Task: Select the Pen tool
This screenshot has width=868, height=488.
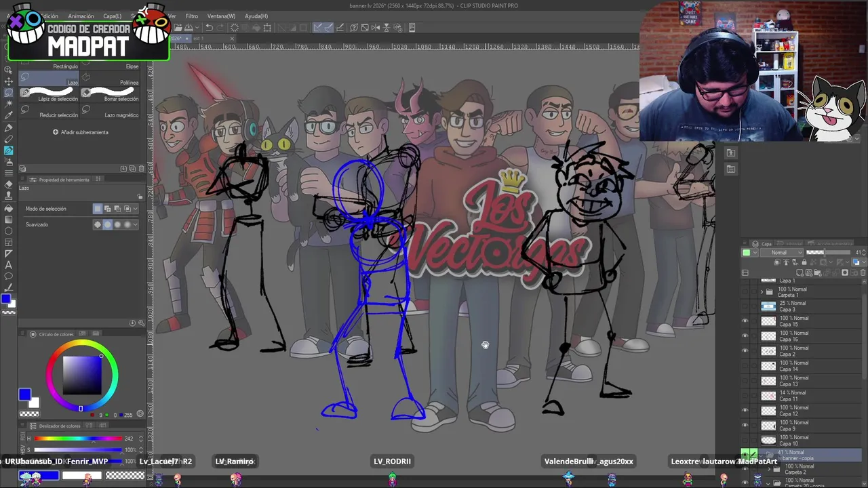Action: point(9,127)
